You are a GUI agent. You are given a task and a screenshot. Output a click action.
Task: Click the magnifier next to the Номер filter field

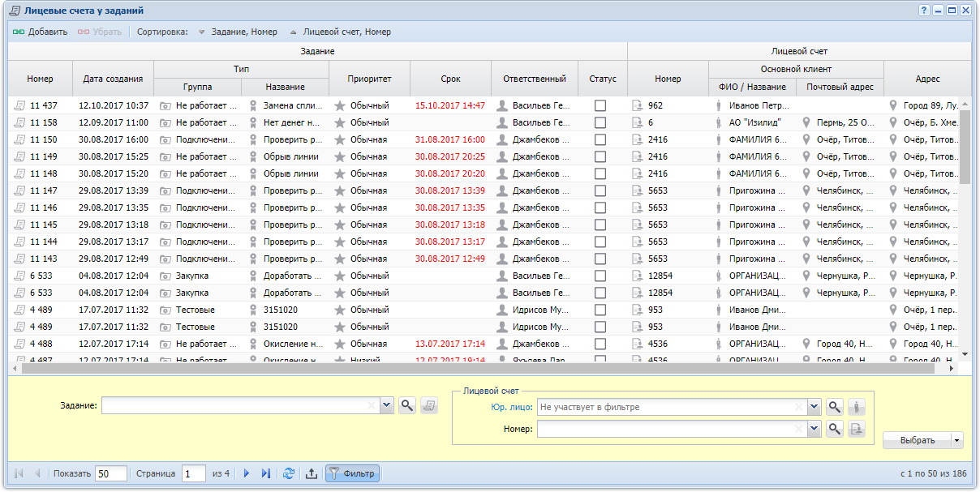point(835,429)
